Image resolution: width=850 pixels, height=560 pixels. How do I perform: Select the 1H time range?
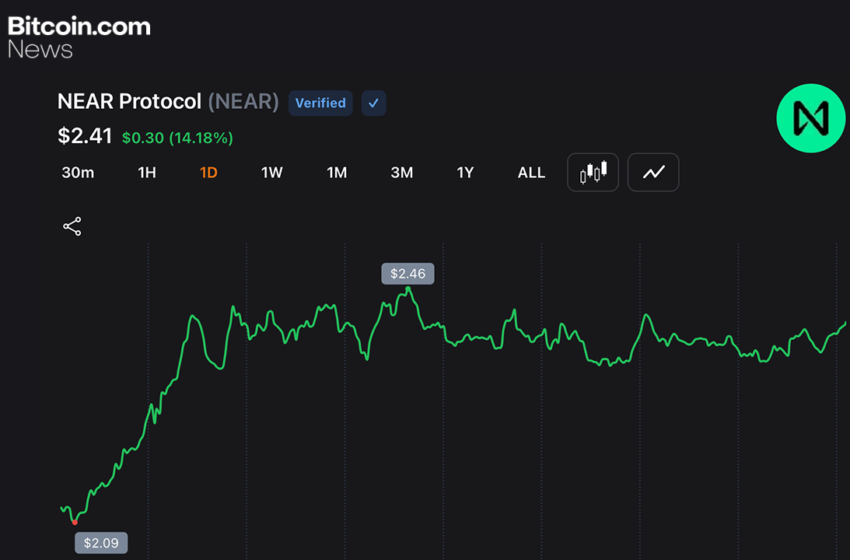pos(147,172)
